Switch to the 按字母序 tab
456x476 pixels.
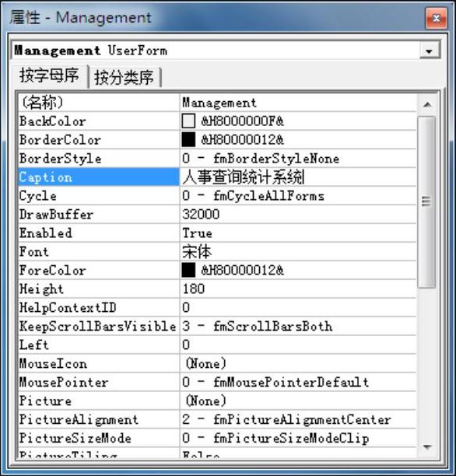(x=49, y=76)
